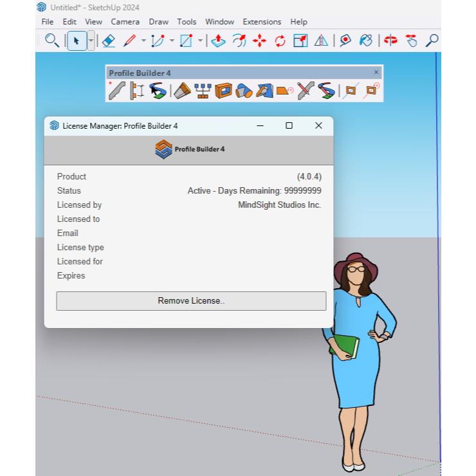Open the Tools menu

[187, 22]
